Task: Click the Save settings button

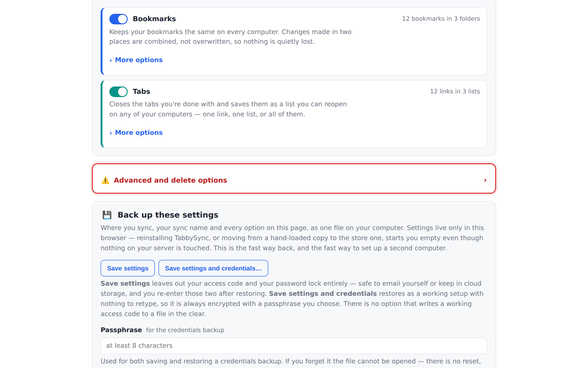Action: (128, 268)
